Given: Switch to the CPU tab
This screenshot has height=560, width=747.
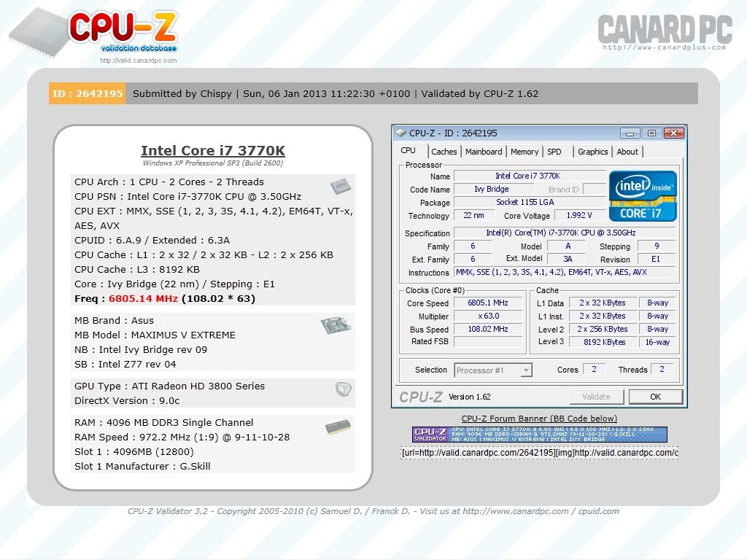Looking at the screenshot, I should [409, 150].
